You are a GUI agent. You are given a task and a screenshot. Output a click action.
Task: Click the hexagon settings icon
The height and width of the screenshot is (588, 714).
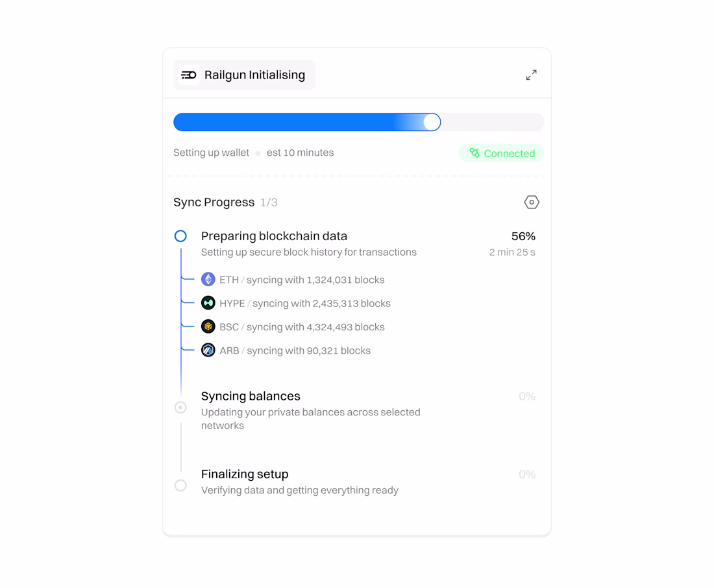pos(531,202)
